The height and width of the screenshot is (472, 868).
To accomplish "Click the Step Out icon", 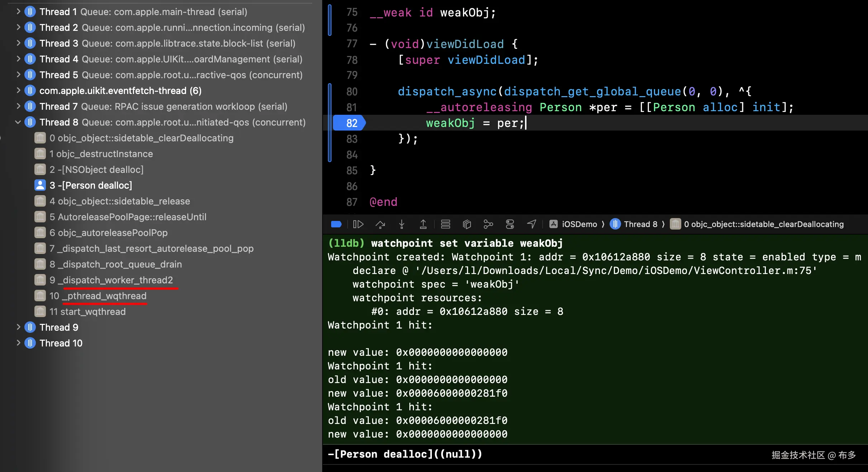I will click(x=423, y=224).
